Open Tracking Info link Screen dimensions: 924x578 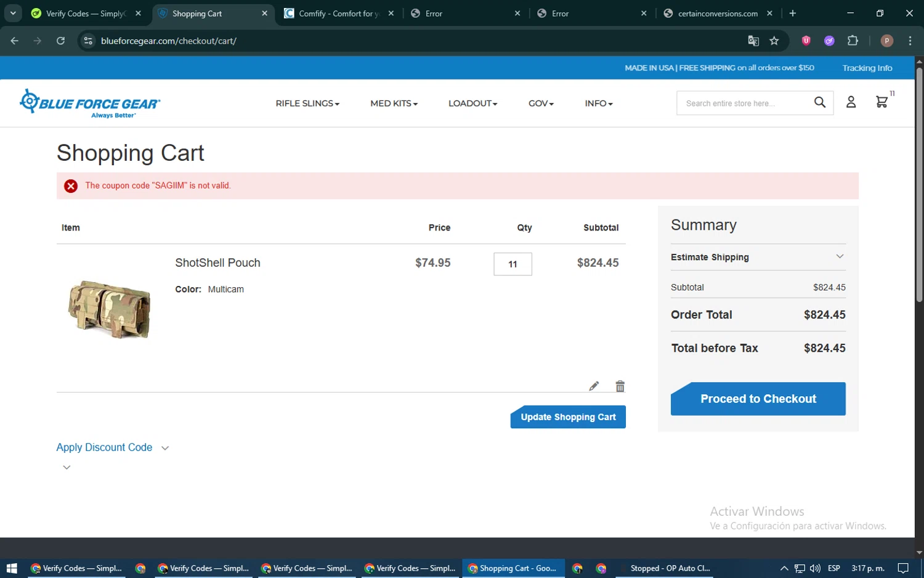click(x=867, y=68)
